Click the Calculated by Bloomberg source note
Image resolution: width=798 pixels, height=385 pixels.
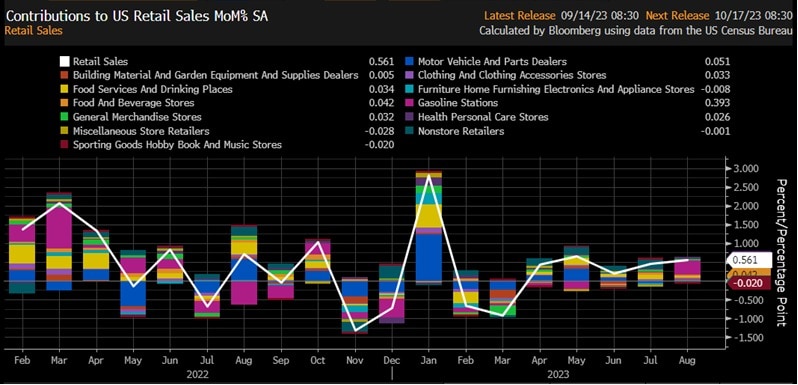(637, 31)
